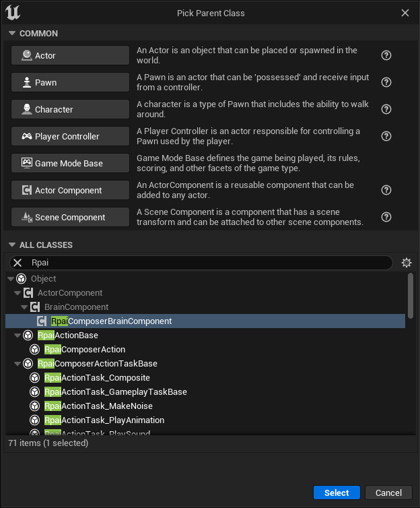Click the help icon next to Actor description
The width and height of the screenshot is (420, 508).
(x=386, y=55)
